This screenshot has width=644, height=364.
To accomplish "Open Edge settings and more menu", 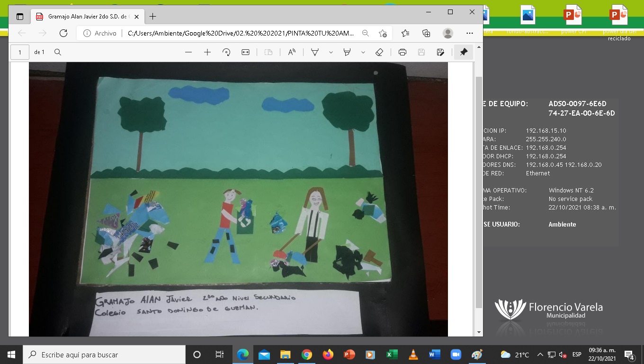I will 470,33.
